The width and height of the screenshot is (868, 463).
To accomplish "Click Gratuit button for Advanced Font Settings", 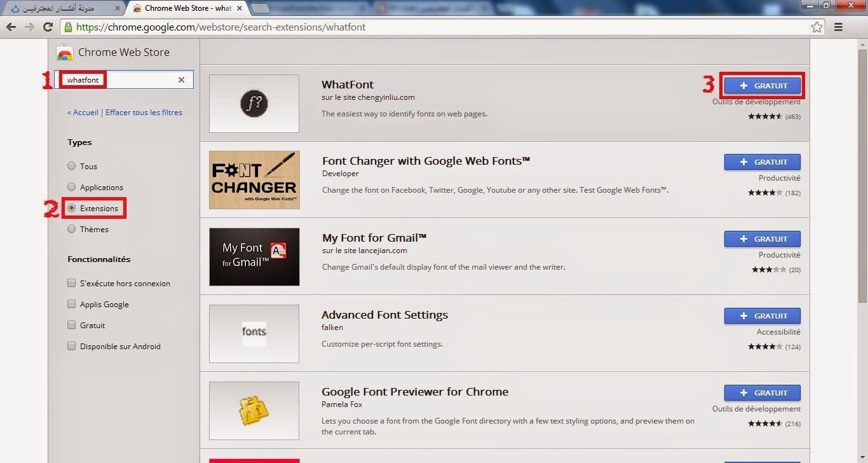I will coord(763,315).
